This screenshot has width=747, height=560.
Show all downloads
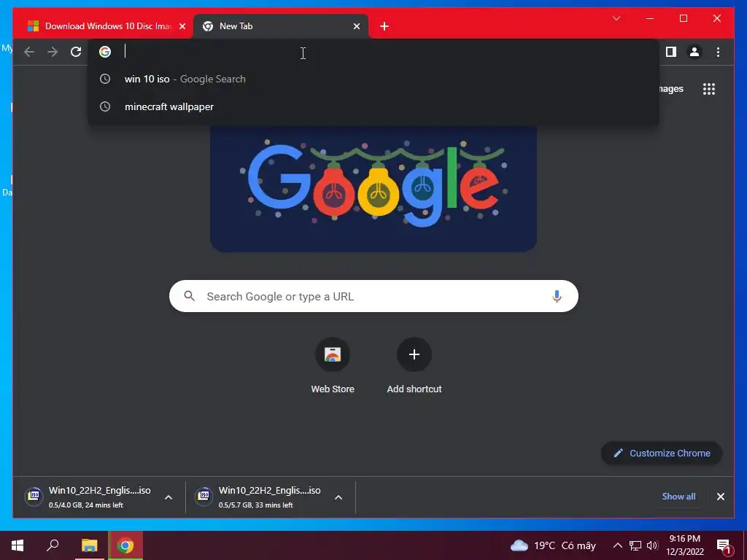tap(678, 496)
